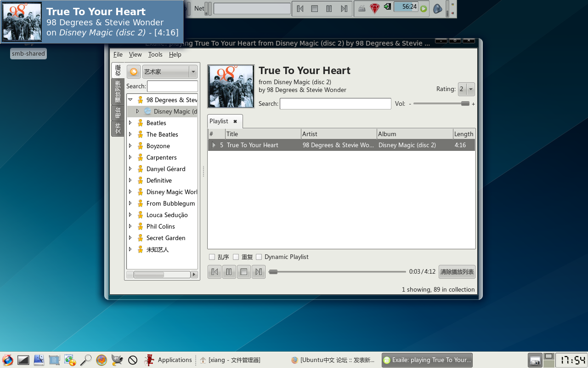Viewport: 588px width, 368px height.
Task: Enable the 乱序 shuffle checkbox
Action: [x=212, y=257]
